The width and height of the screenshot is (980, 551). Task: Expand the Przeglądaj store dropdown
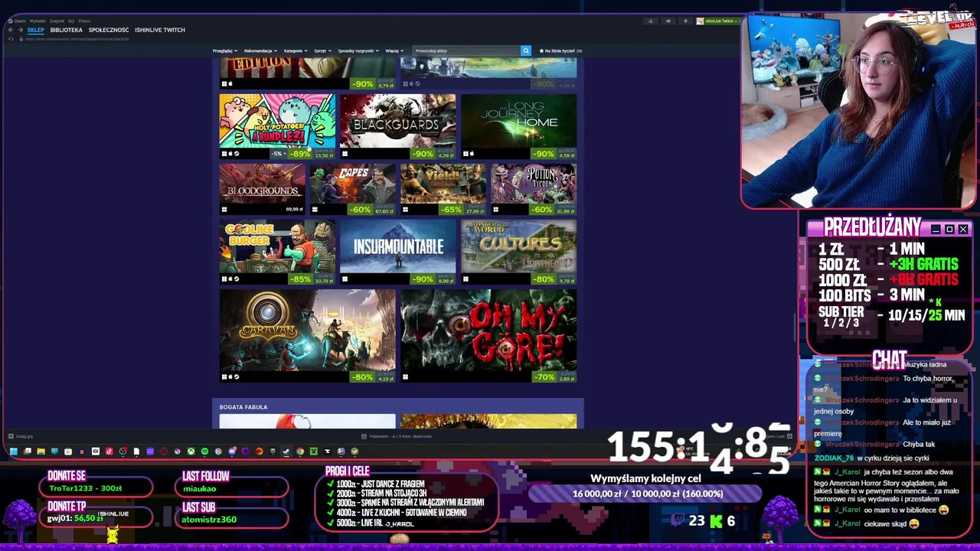tap(224, 51)
